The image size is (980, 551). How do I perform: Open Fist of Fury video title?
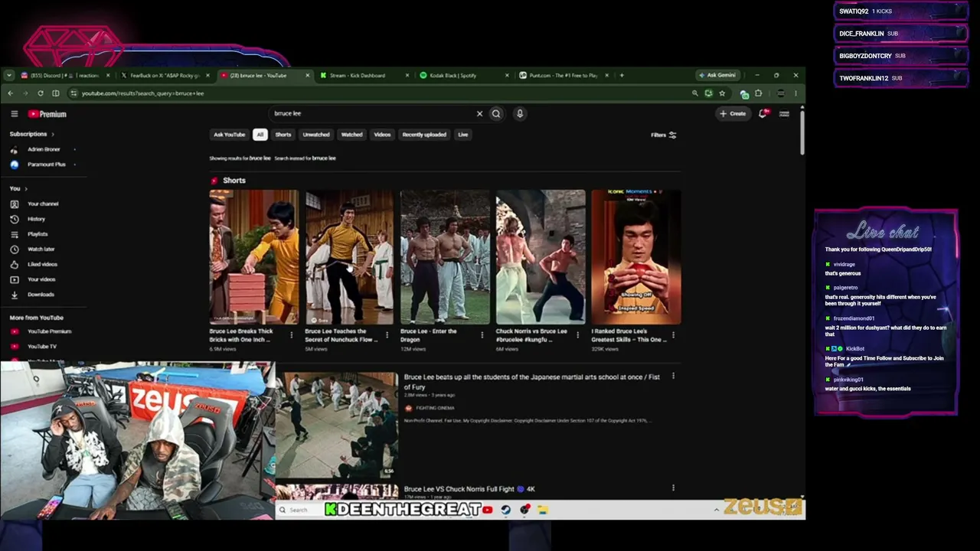click(x=531, y=382)
